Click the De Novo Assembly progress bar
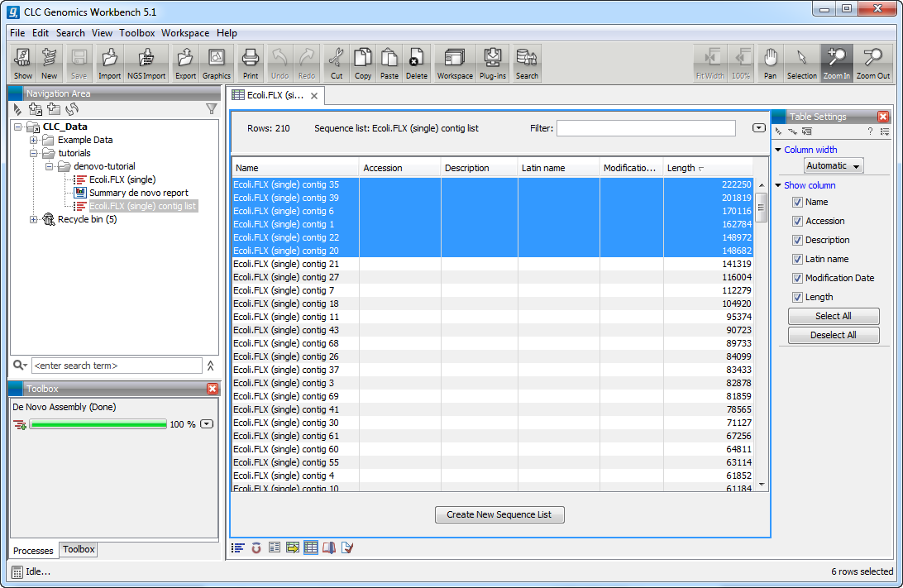The height and width of the screenshot is (588, 903). coord(98,424)
